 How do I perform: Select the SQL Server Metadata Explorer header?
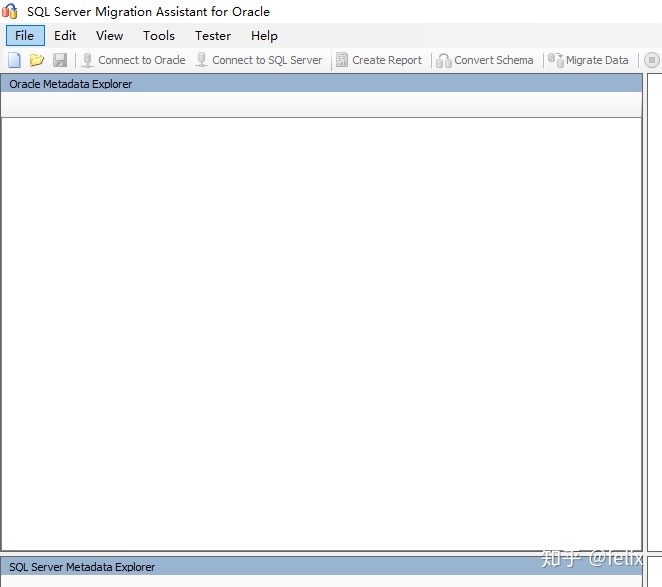(x=321, y=566)
